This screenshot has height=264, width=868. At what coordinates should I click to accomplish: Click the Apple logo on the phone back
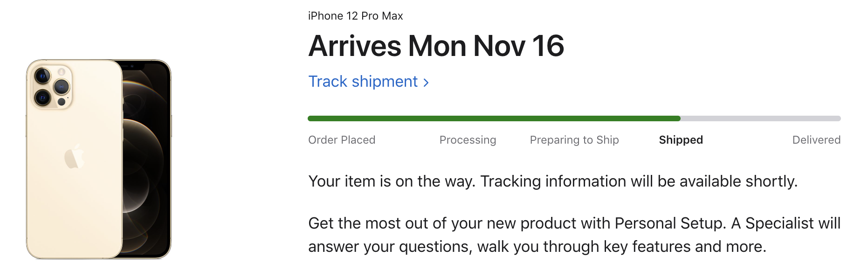tap(74, 156)
